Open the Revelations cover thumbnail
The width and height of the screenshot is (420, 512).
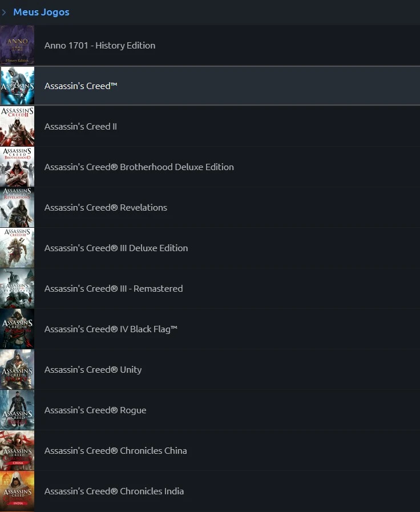click(x=17, y=207)
